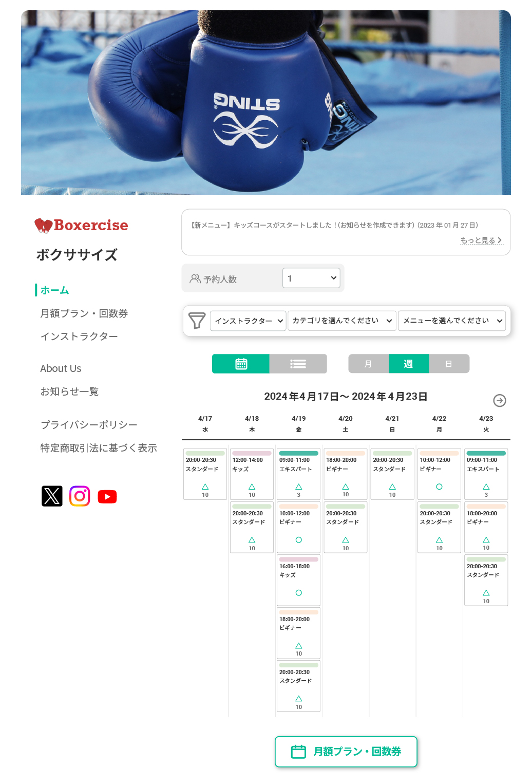Toggle calendar to 月 (month) view
This screenshot has height=784, width=532.
pyautogui.click(x=368, y=364)
